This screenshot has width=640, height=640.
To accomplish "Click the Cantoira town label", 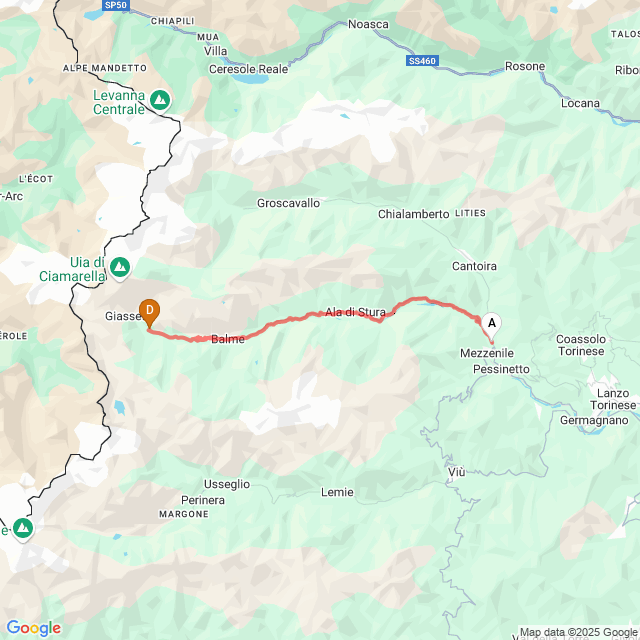I will pos(474,266).
